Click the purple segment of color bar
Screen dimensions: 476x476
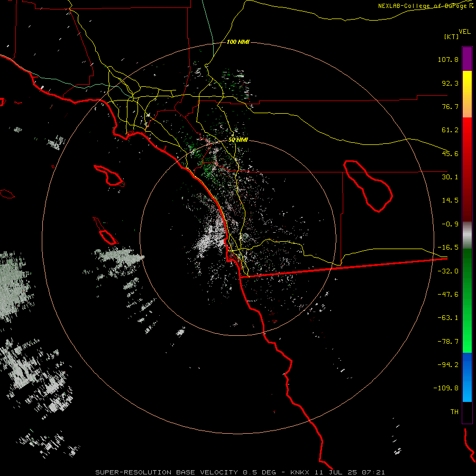click(x=467, y=59)
